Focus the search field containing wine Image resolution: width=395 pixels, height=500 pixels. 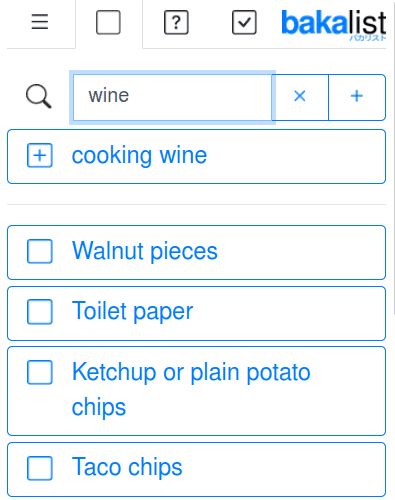172,97
